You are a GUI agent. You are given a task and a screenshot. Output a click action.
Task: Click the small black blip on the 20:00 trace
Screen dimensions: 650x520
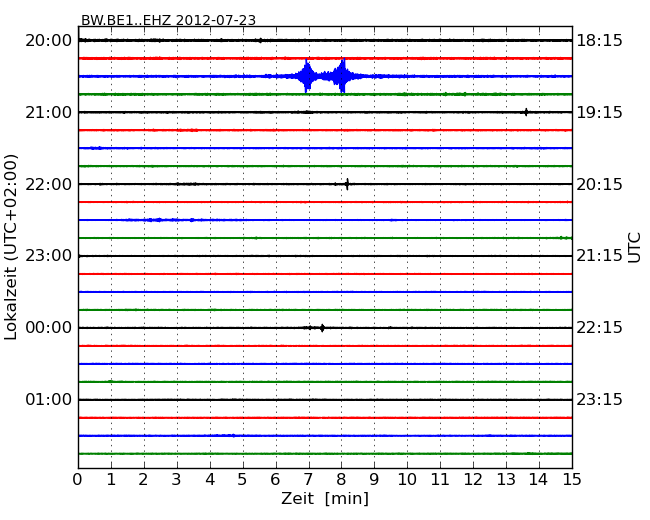coord(260,40)
